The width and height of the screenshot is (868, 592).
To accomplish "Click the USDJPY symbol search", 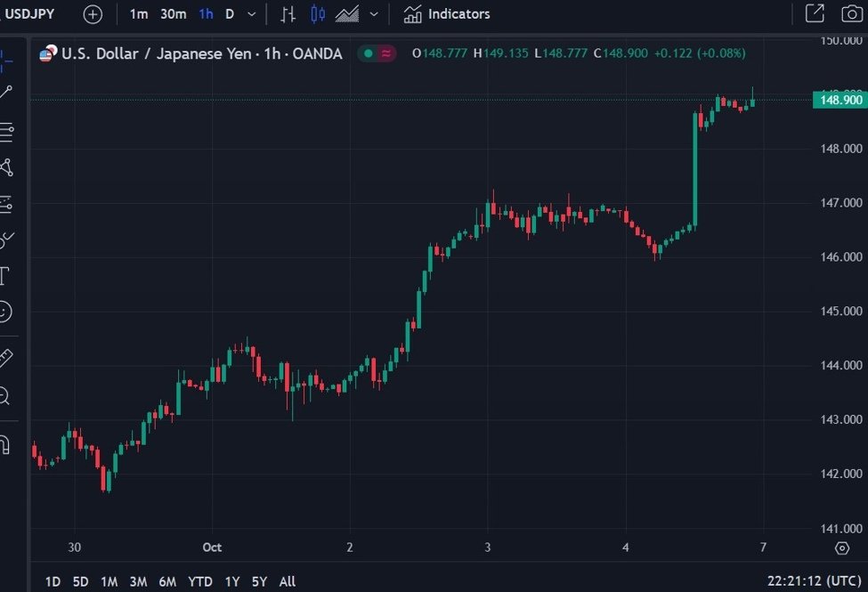I will coord(30,14).
